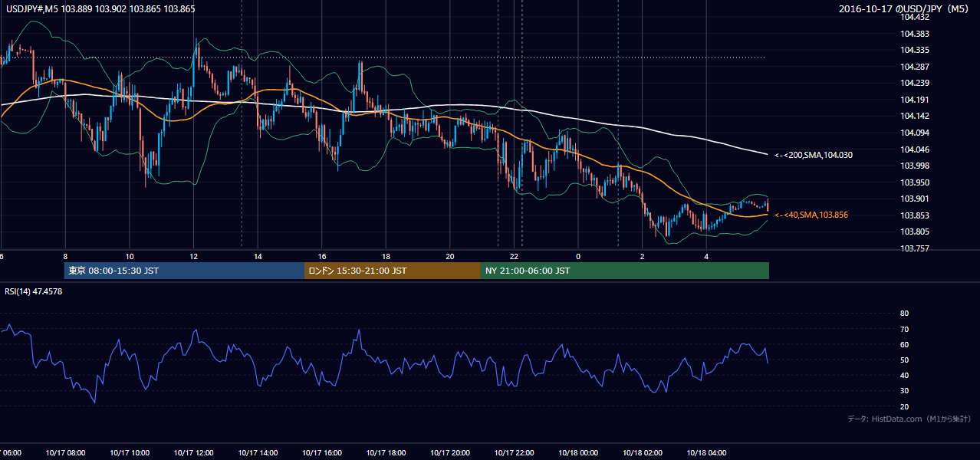Click price axis value 104.094
This screenshot has width=980, height=460.
point(915,133)
